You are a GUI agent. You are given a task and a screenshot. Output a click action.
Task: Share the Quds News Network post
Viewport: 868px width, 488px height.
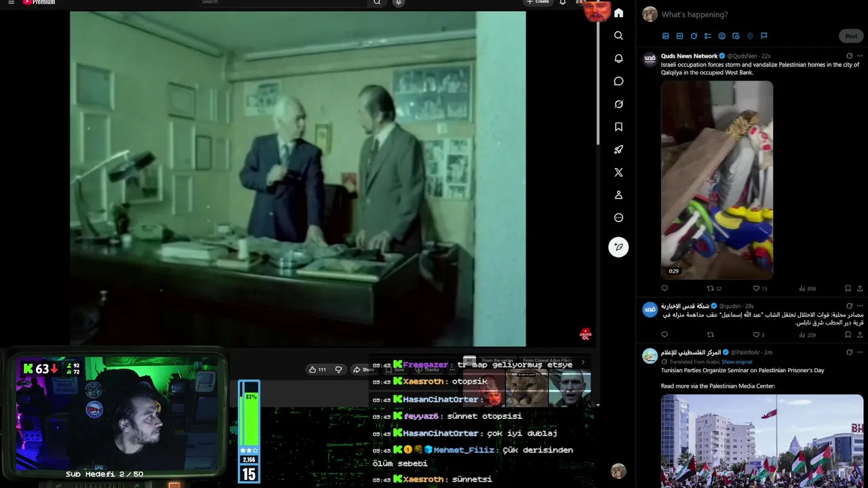coord(860,288)
